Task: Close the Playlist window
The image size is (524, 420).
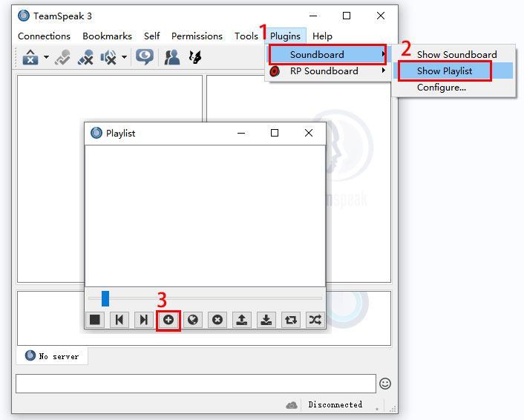Action: point(309,133)
